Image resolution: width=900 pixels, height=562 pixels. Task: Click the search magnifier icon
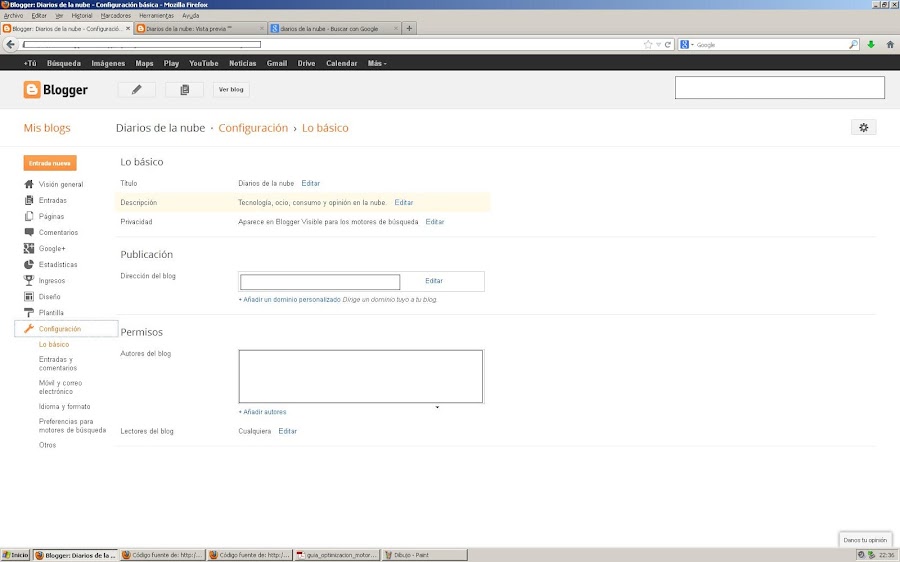point(853,44)
